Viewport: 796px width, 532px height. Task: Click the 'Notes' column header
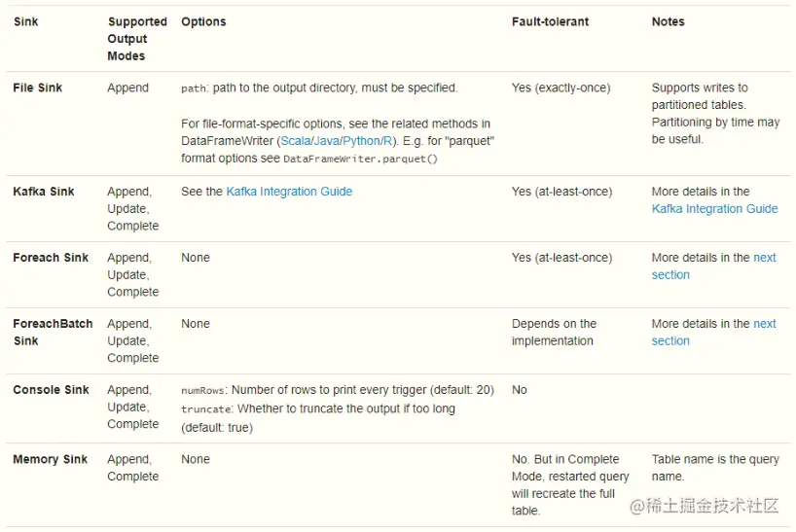click(668, 21)
